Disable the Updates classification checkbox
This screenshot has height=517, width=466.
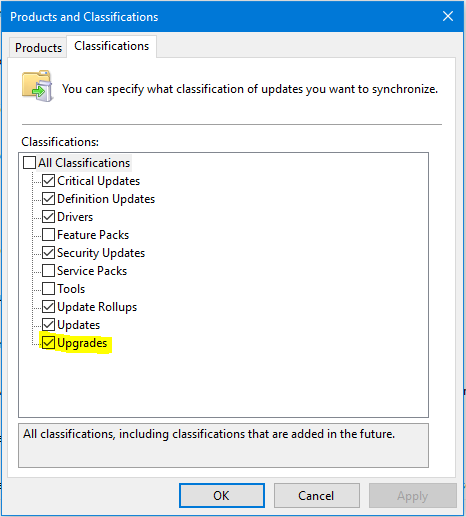(x=49, y=325)
